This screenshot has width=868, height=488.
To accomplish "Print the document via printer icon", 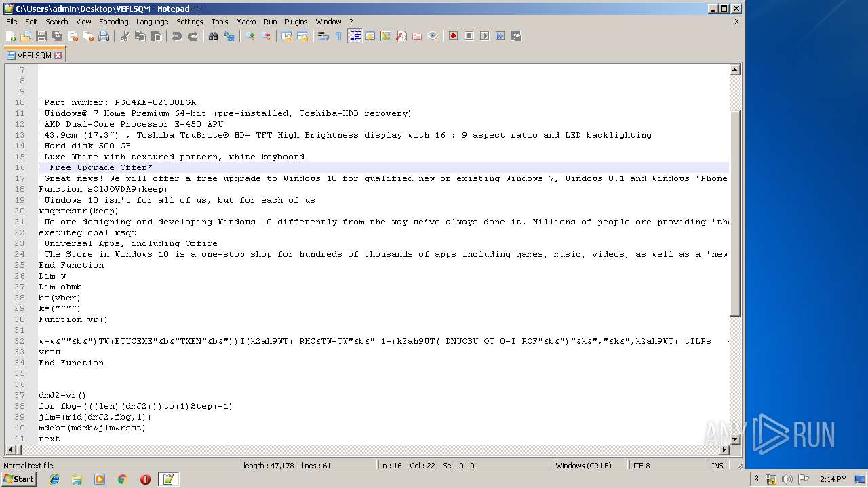I will click(104, 36).
